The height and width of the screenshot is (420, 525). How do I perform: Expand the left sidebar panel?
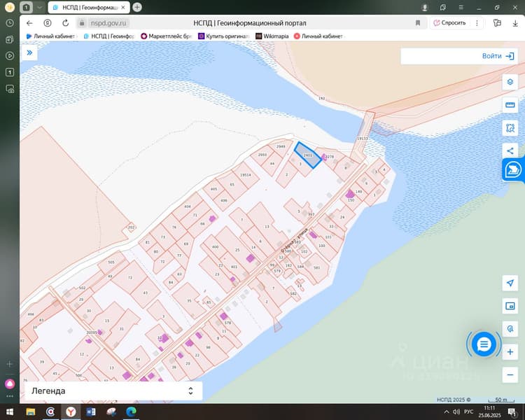29,52
